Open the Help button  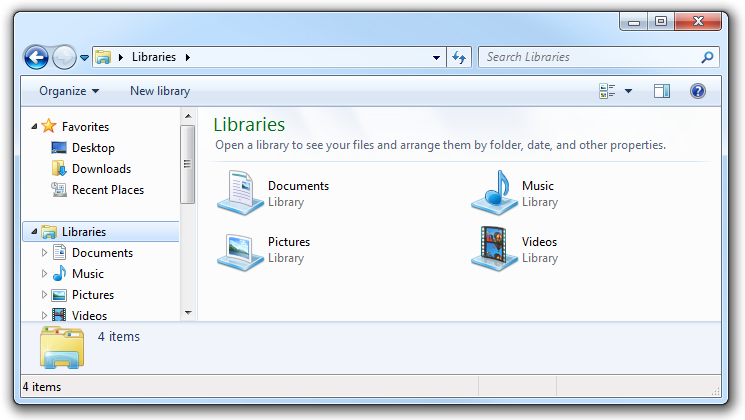[697, 91]
